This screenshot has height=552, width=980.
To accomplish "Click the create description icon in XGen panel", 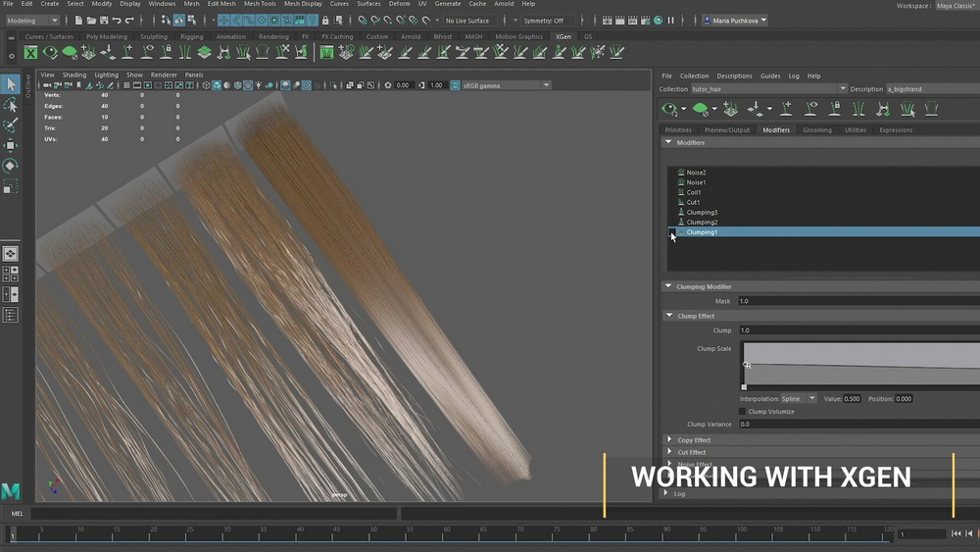I will click(x=730, y=110).
